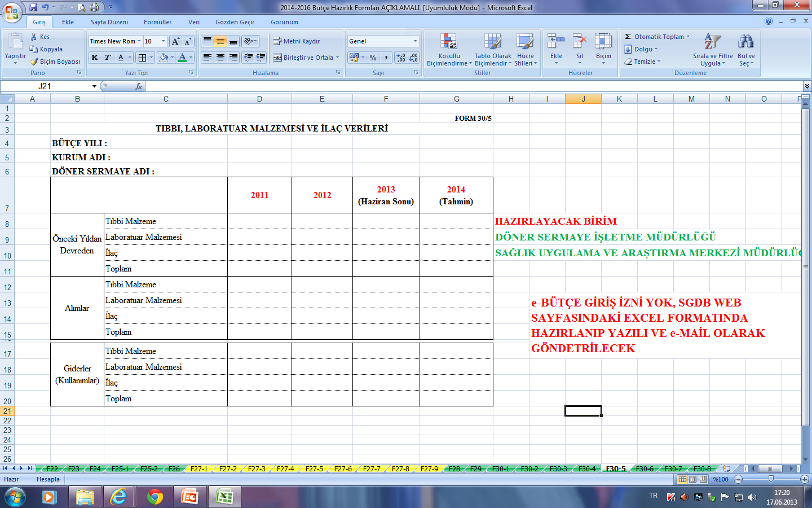The image size is (812, 508).
Task: Open Times New Roman font dropdown
Action: click(x=139, y=41)
